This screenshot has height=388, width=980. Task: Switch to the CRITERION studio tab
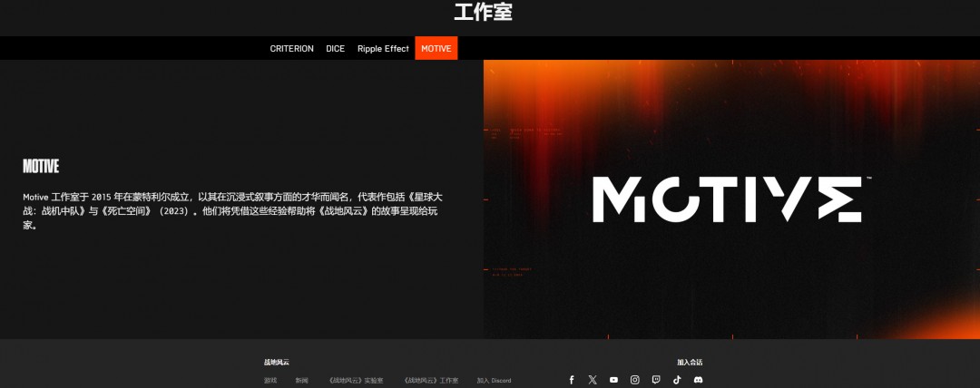292,48
